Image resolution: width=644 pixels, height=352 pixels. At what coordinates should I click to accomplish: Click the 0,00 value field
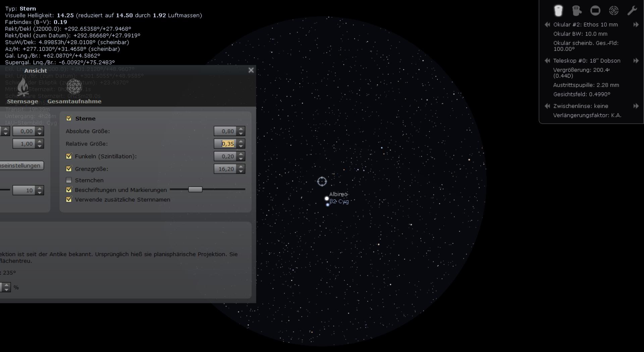click(24, 131)
